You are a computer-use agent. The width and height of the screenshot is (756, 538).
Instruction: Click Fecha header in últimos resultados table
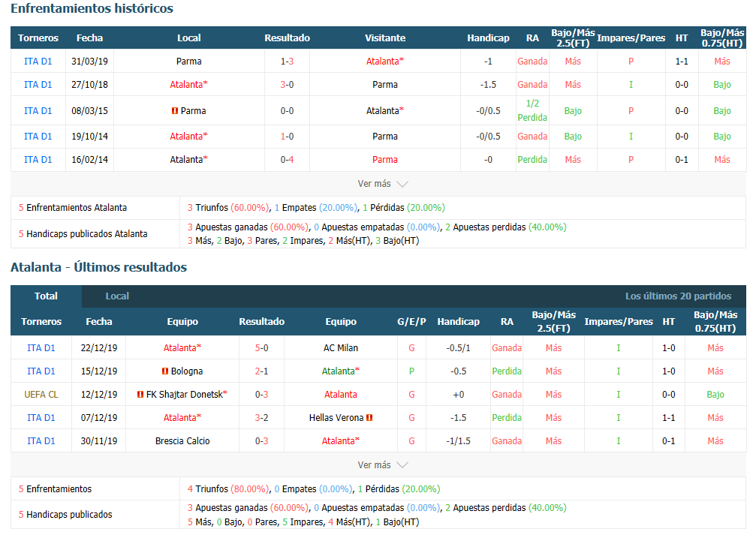coord(99,322)
